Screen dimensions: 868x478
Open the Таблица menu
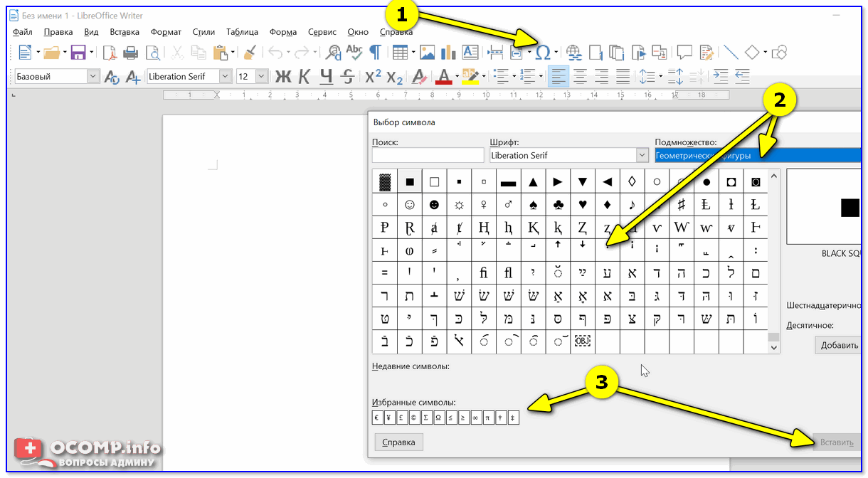click(x=242, y=32)
